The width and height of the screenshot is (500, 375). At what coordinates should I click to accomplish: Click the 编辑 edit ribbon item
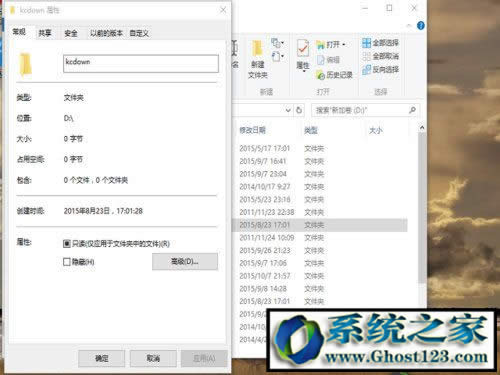pyautogui.click(x=328, y=60)
